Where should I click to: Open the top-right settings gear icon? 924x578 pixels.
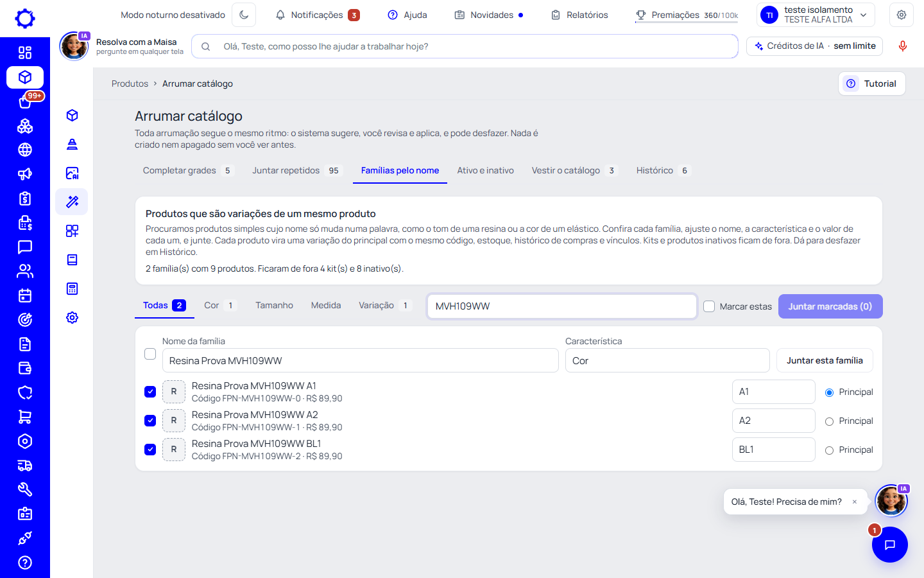click(902, 15)
